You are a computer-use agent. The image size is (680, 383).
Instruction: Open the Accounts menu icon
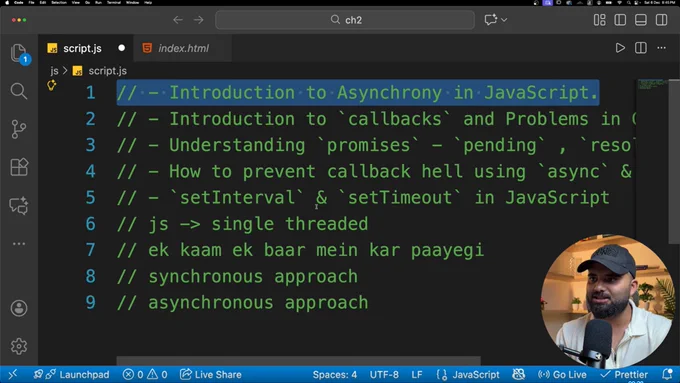(19, 308)
